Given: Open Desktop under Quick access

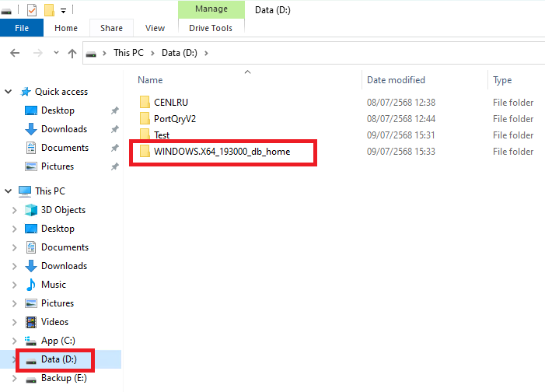Looking at the screenshot, I should coord(58,110).
